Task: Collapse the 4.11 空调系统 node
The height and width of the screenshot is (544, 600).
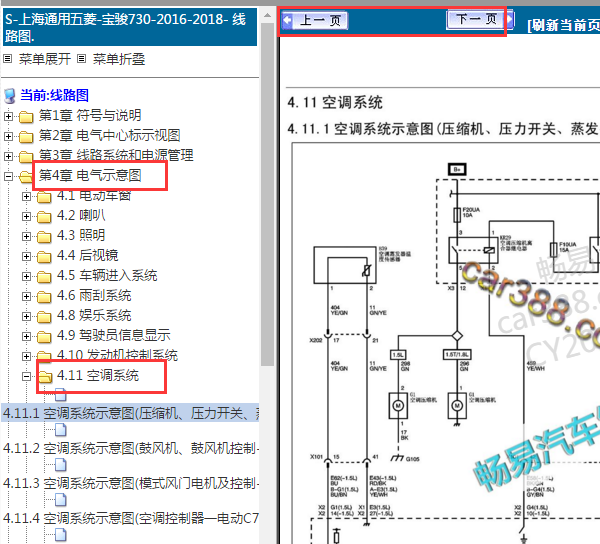Action: [x=26, y=376]
